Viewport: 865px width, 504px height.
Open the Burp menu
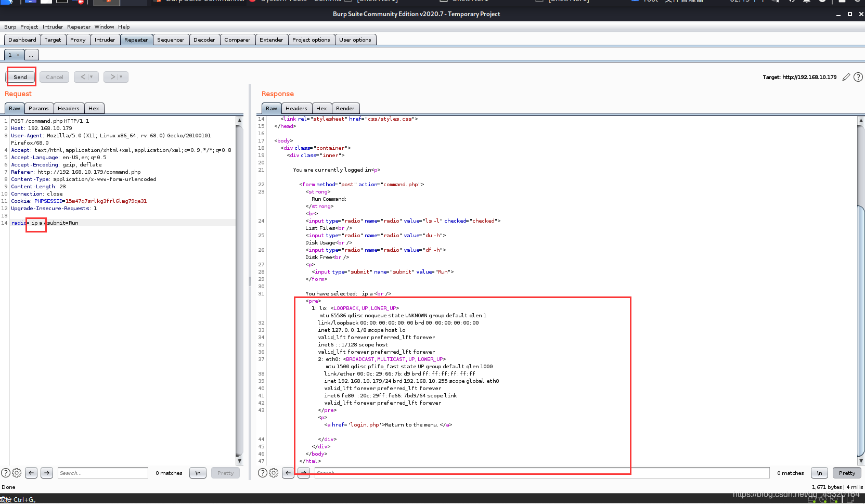tap(10, 27)
